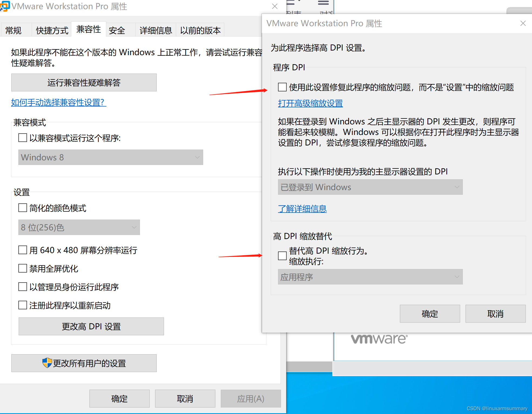The image size is (532, 414).
Task: Click 更改高 DPI 设置 button
Action: coord(91,326)
